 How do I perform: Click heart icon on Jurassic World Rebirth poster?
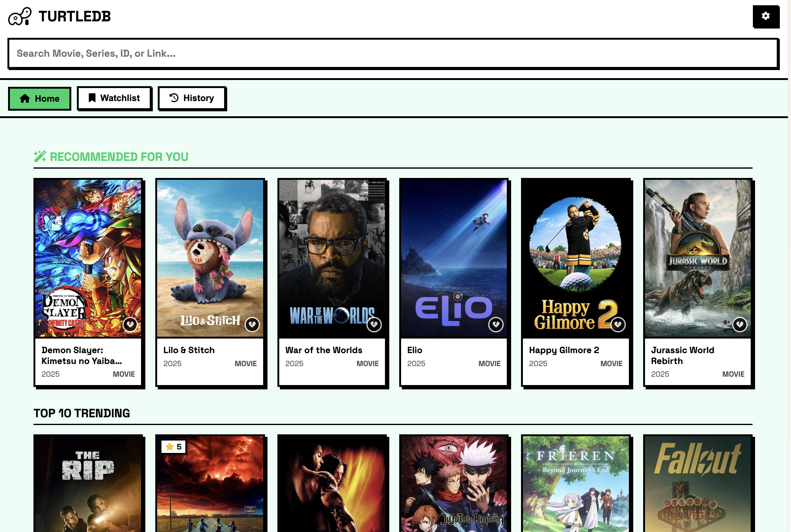[740, 324]
